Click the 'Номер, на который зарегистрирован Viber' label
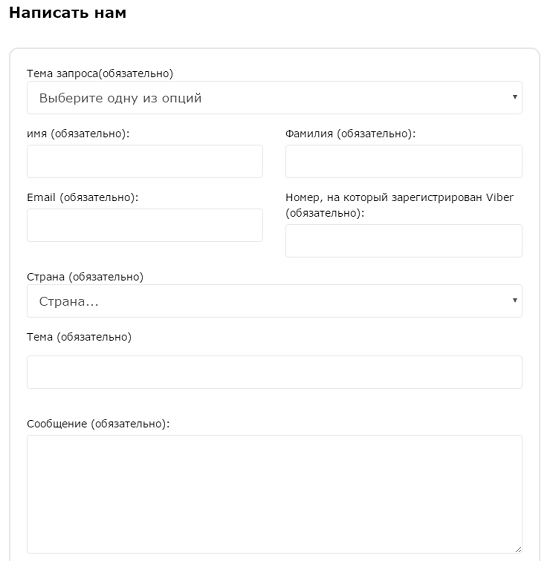Viewport: 550px width, 561px height. [399, 197]
